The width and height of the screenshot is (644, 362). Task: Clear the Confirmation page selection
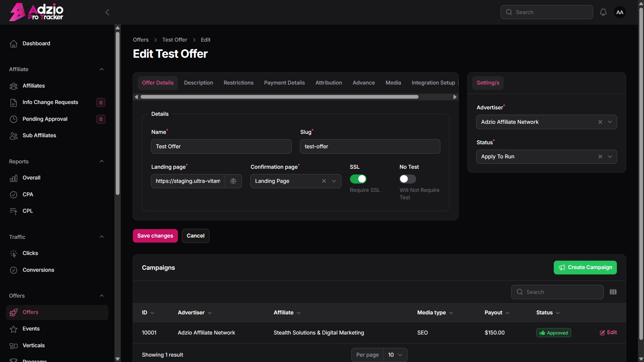324,181
